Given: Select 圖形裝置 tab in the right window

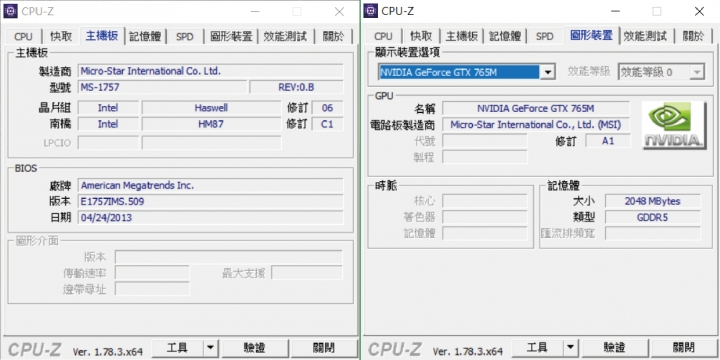Looking at the screenshot, I should coord(591,36).
